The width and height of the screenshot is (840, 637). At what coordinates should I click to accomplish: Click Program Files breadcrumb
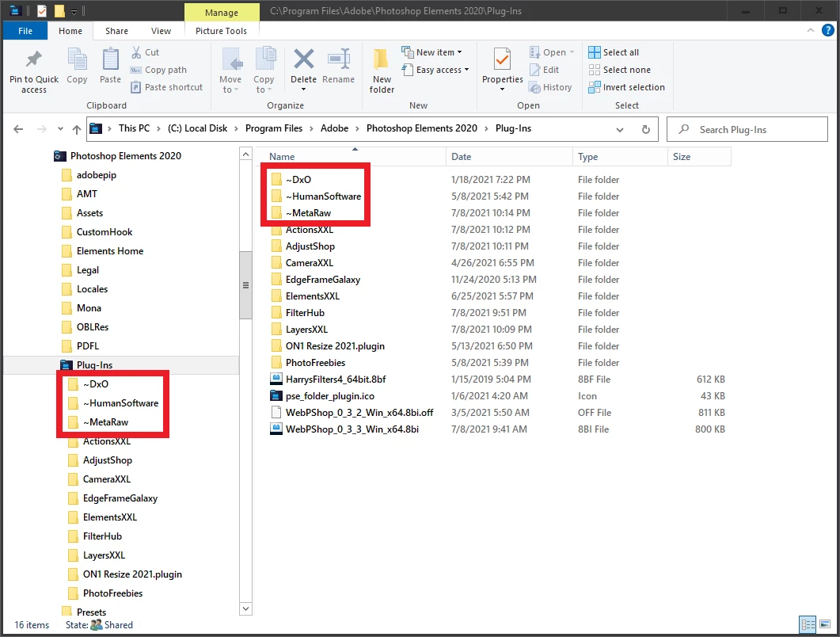point(274,128)
